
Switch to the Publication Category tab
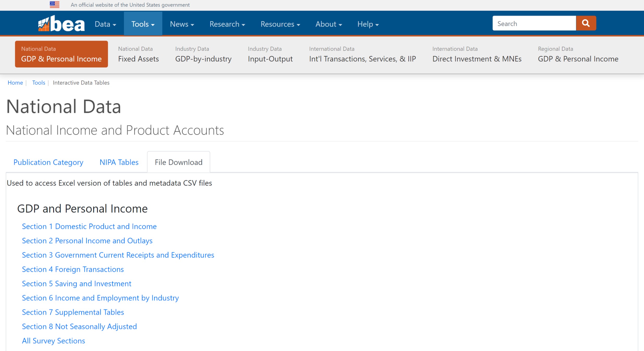(48, 162)
